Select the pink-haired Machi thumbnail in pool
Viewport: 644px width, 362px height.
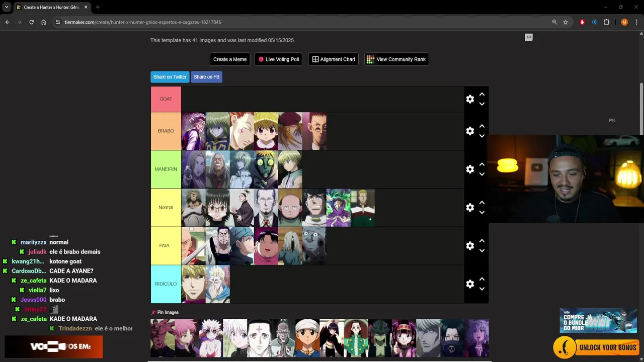pyautogui.click(x=187, y=338)
